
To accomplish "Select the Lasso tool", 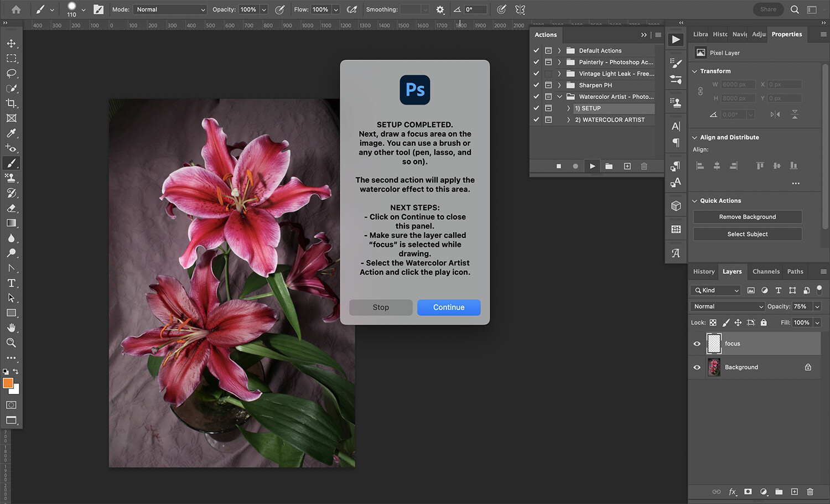I will coord(11,73).
